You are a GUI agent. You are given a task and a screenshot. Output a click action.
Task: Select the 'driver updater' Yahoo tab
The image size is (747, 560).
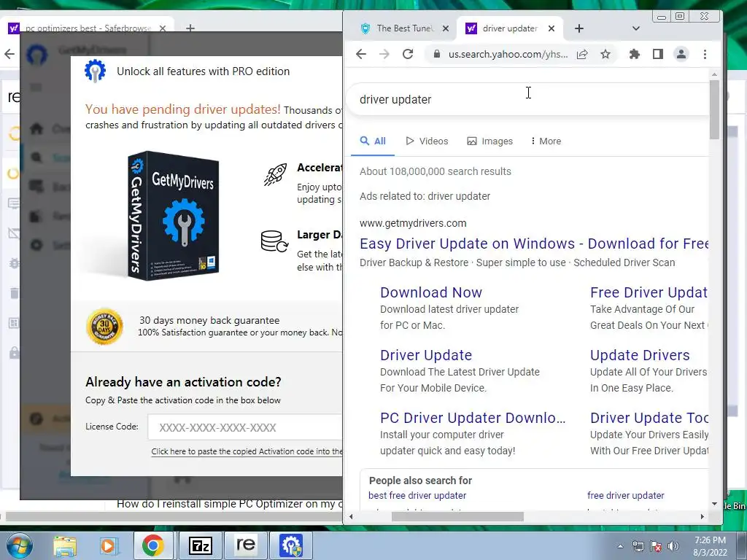point(510,28)
